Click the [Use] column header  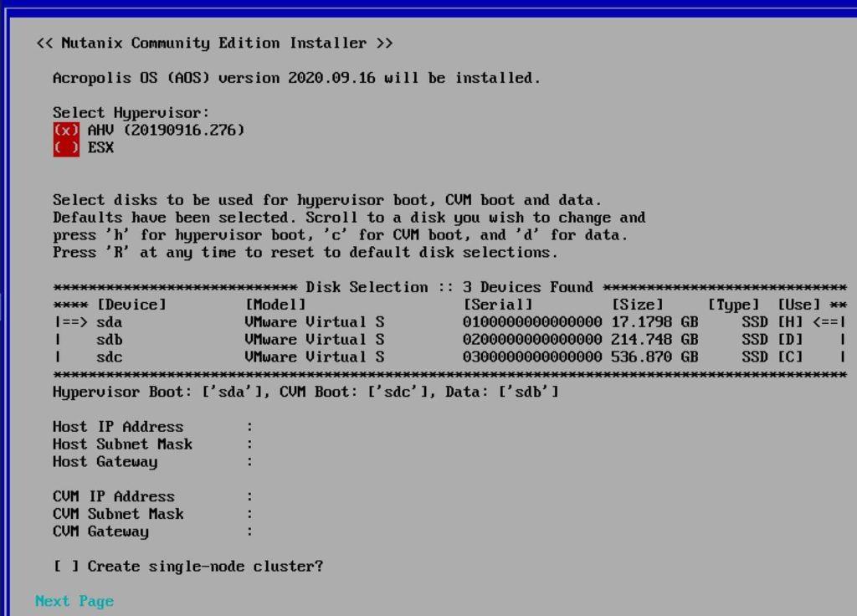pyautogui.click(x=799, y=305)
